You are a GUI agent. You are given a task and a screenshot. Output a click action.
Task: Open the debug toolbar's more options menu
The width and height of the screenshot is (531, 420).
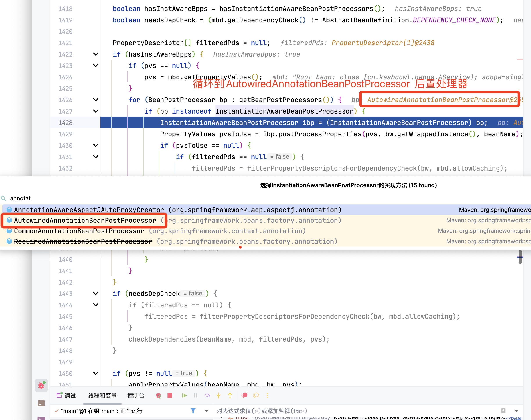point(267,395)
